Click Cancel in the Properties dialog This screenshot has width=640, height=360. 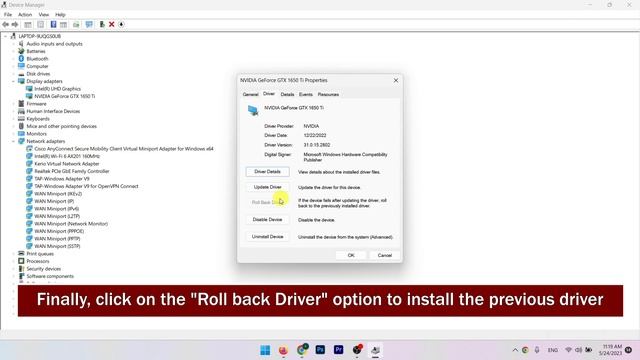[x=384, y=255]
